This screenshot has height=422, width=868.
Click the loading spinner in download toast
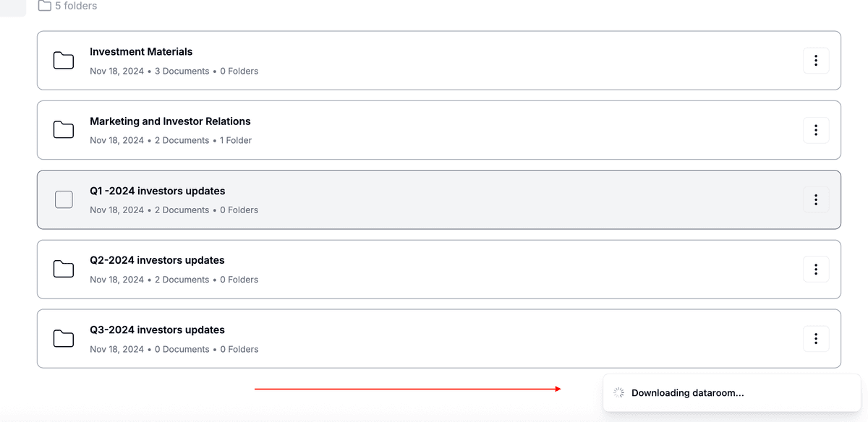[x=618, y=393]
